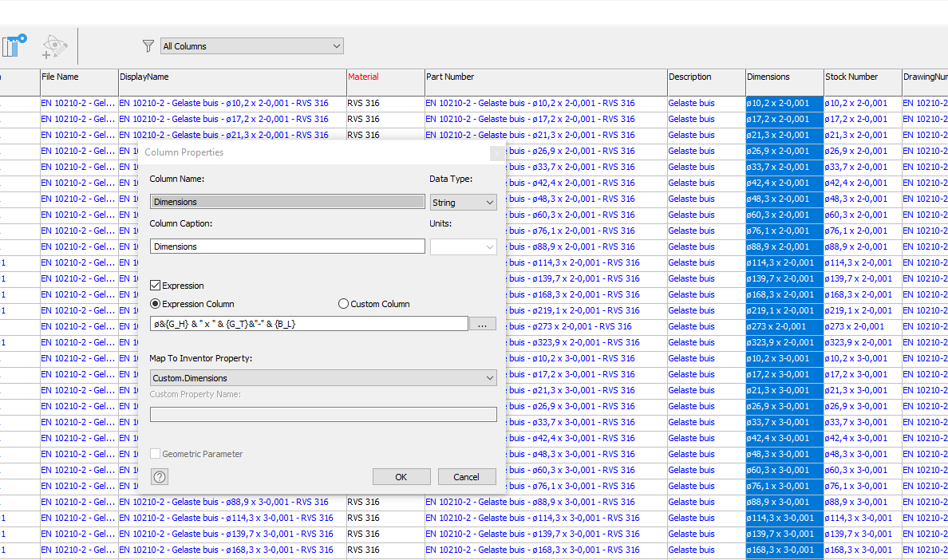
Task: Click File Name cell in ø33,7 x 3-0,001 row
Action: click(x=79, y=422)
